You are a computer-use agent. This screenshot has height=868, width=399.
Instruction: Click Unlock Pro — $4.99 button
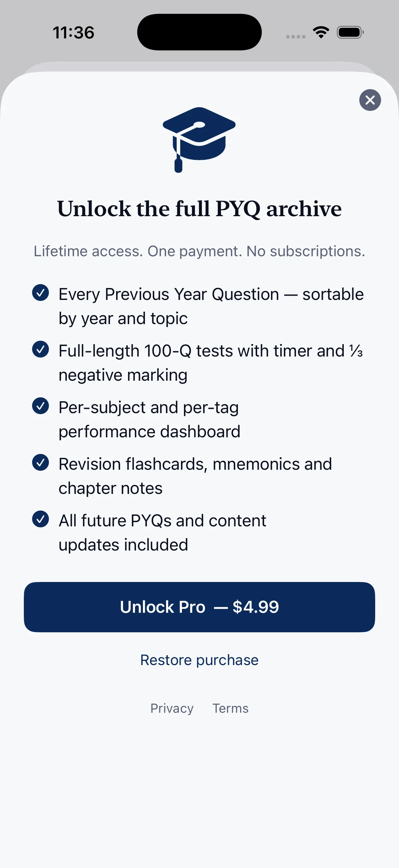(199, 607)
